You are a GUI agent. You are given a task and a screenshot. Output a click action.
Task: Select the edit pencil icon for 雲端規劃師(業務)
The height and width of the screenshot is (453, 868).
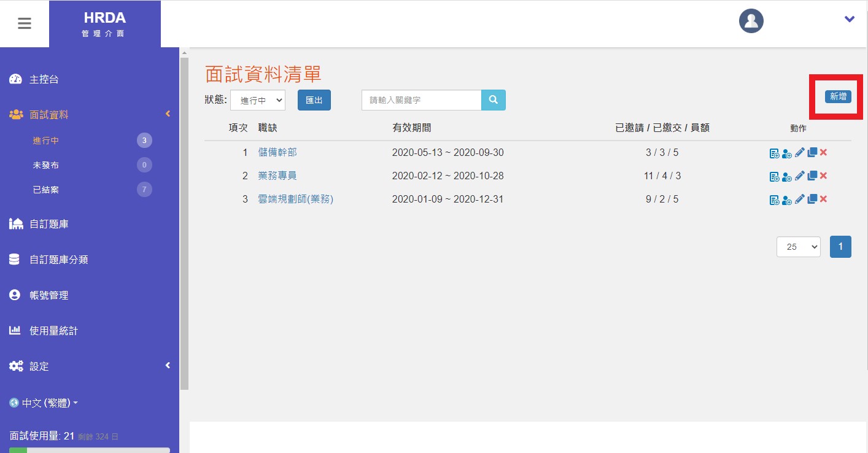pos(799,199)
